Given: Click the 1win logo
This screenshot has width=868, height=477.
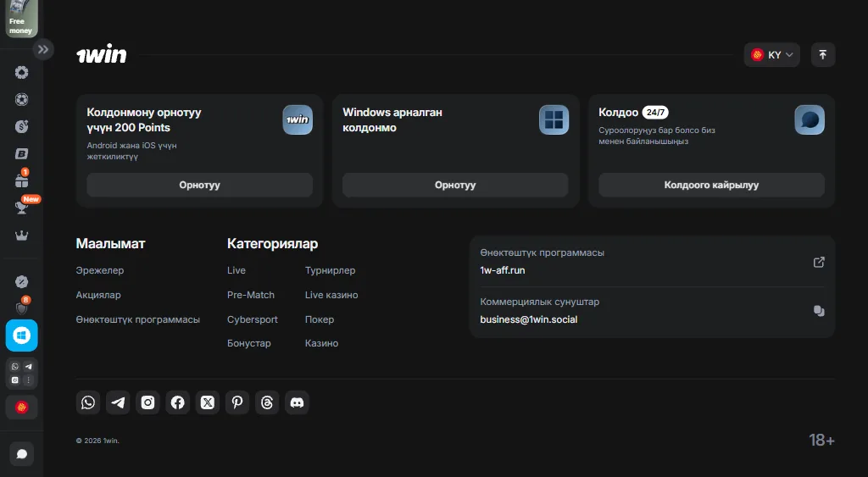Looking at the screenshot, I should [102, 53].
